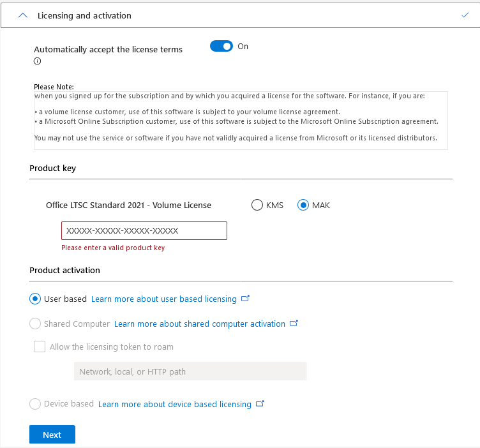The image size is (480, 448).
Task: Collapse the Licensing and activation chevron
Action: (x=23, y=15)
